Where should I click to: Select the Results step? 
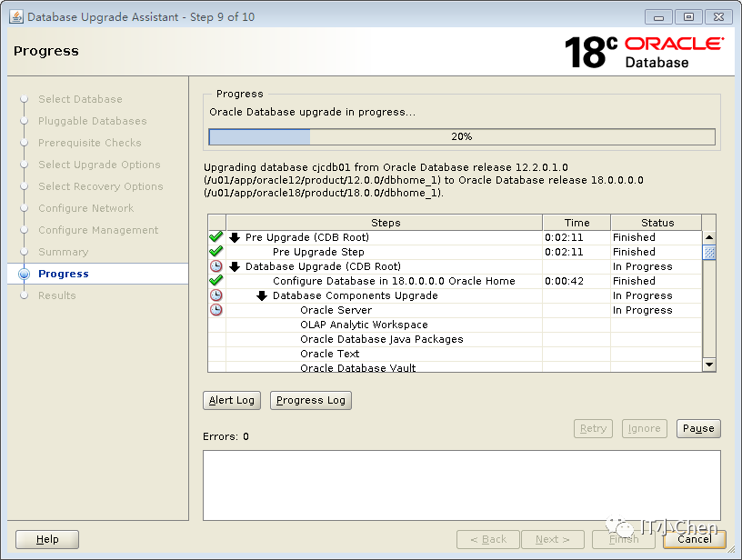click(56, 295)
